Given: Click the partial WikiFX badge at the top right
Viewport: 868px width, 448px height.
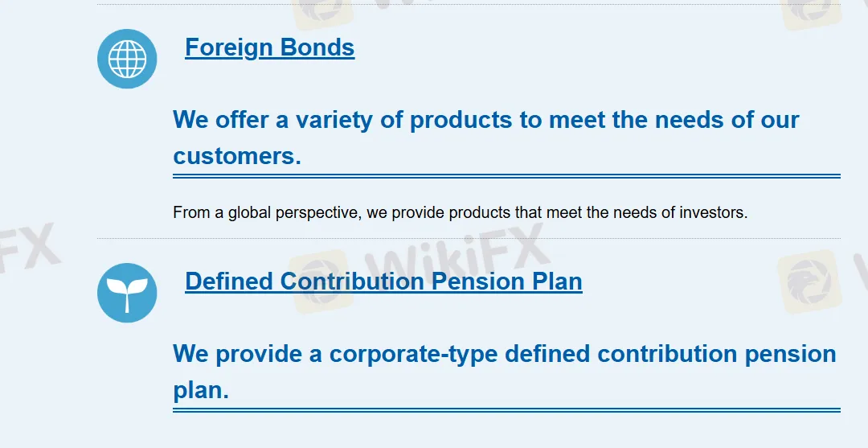Looking at the screenshot, I should 812,12.
